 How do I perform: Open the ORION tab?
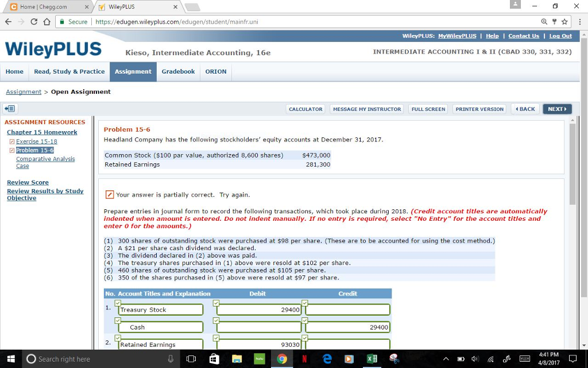pos(216,71)
